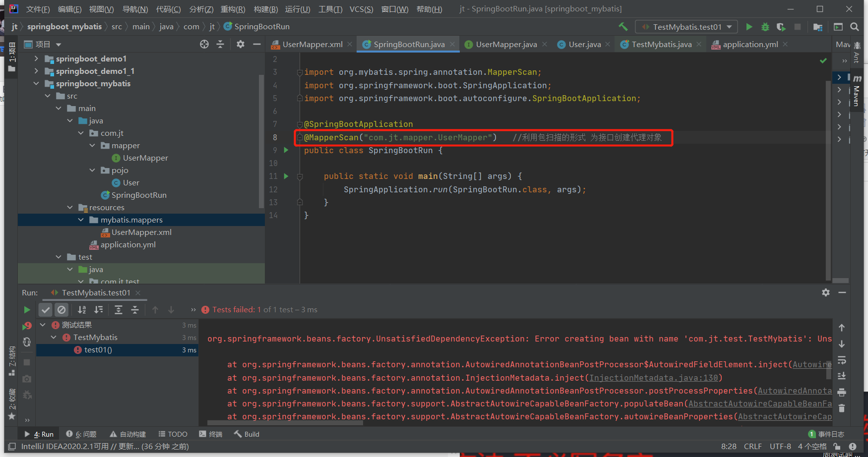Open the 重构(R) menu
This screenshot has height=457, width=868.
click(x=233, y=9)
